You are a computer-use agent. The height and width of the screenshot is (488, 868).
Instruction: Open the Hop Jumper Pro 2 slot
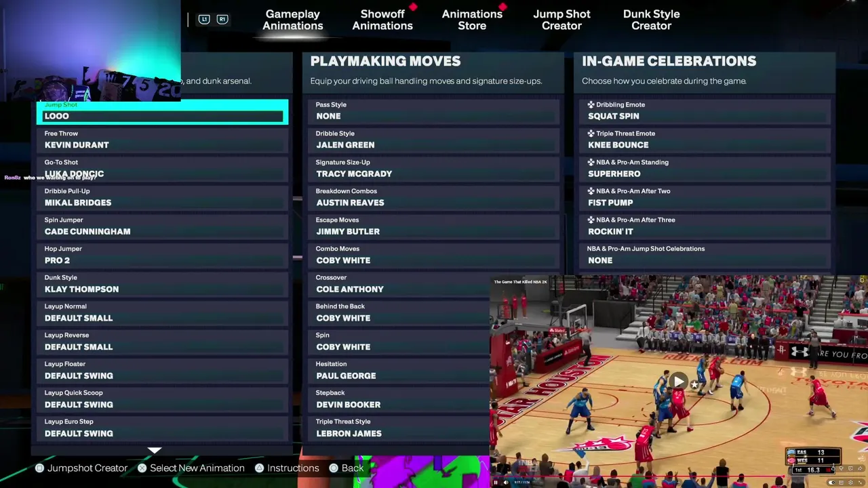tap(163, 255)
